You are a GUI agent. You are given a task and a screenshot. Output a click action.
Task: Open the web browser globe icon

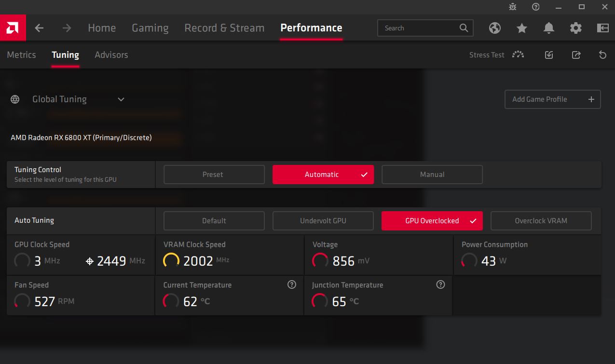click(x=495, y=28)
